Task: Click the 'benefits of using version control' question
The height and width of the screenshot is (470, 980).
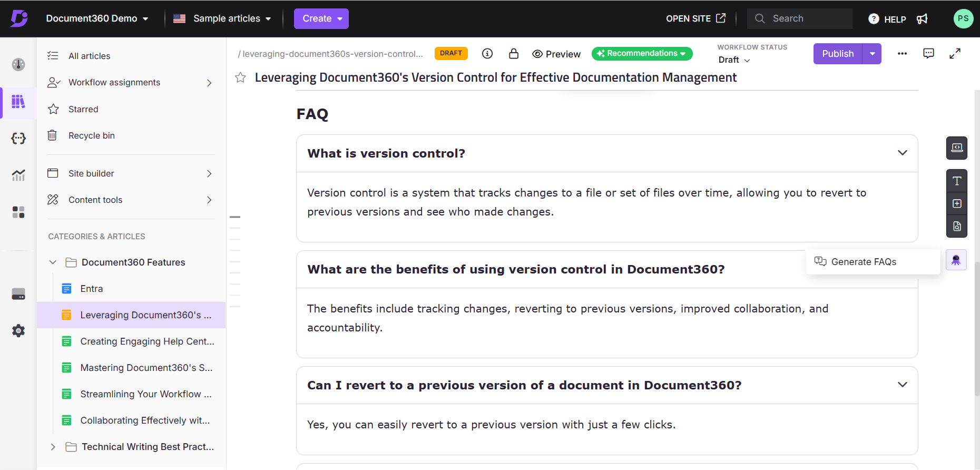Action: (516, 269)
